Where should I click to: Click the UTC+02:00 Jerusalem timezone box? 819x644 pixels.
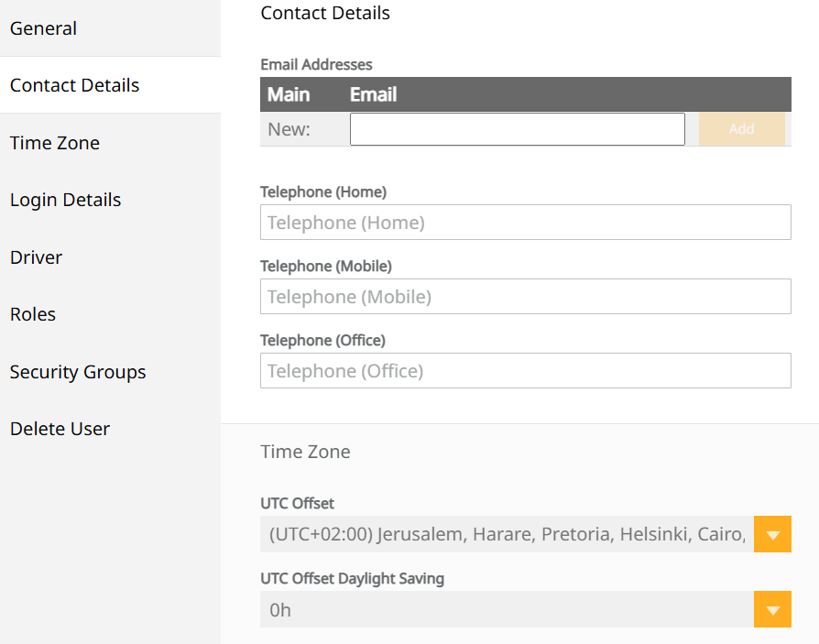507,534
